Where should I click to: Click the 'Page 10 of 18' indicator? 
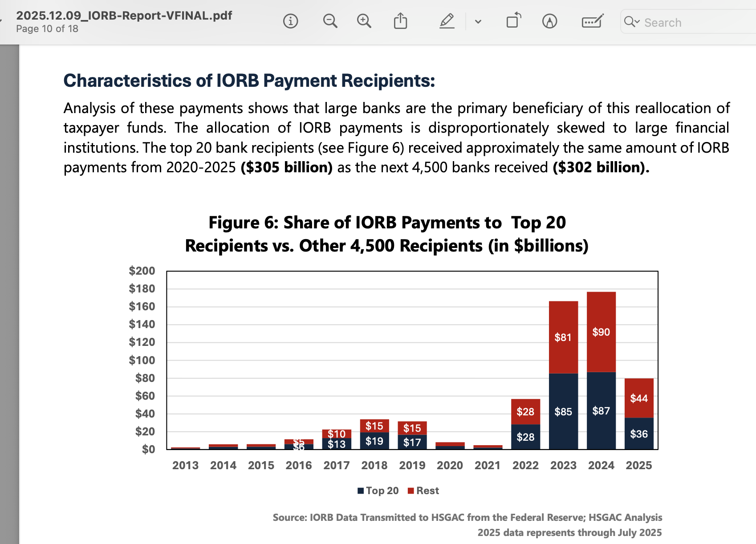(47, 29)
